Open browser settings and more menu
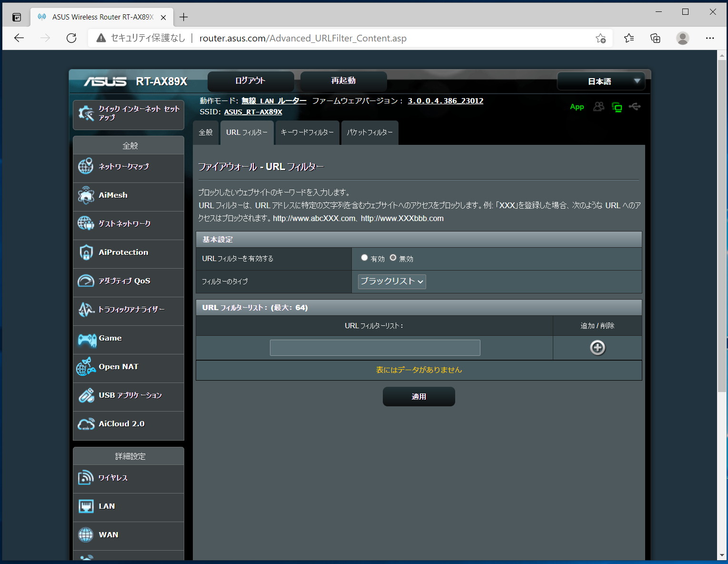Viewport: 728px width, 564px height. click(710, 38)
